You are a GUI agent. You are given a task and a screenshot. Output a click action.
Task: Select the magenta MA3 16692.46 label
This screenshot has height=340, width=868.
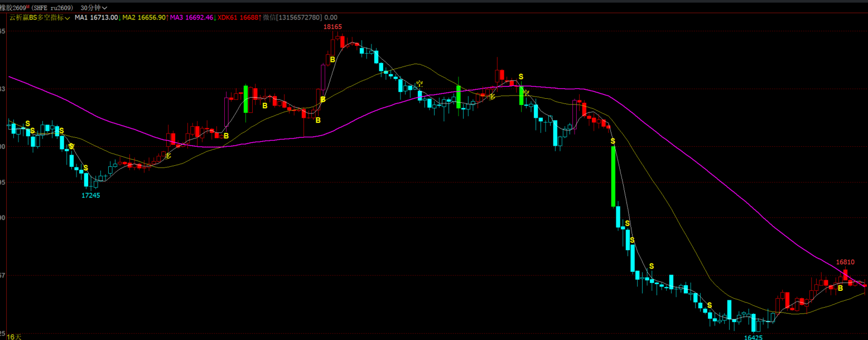click(x=191, y=17)
